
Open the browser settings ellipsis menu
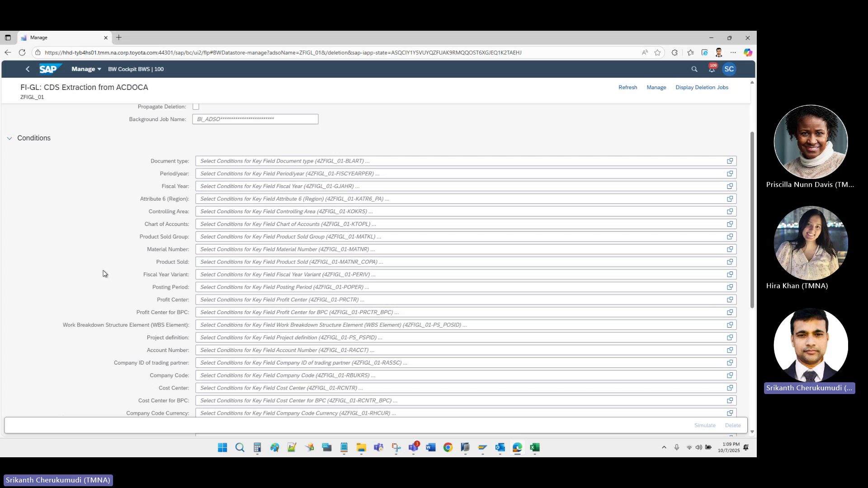click(x=733, y=52)
